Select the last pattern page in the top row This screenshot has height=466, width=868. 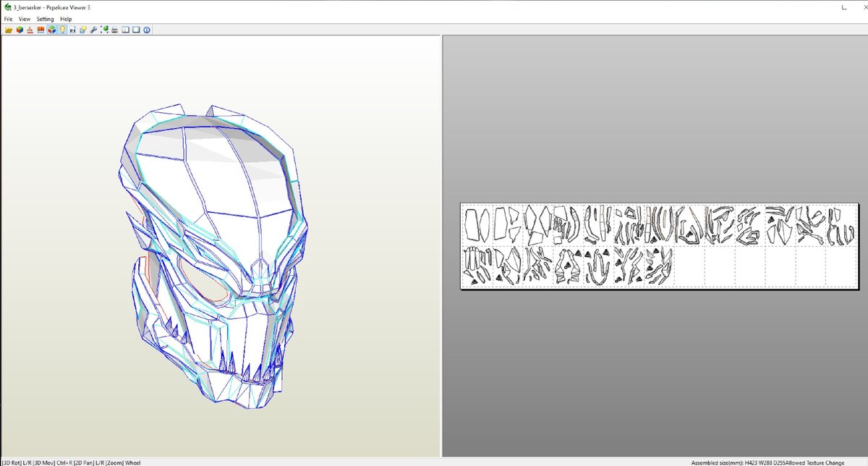pyautogui.click(x=841, y=225)
